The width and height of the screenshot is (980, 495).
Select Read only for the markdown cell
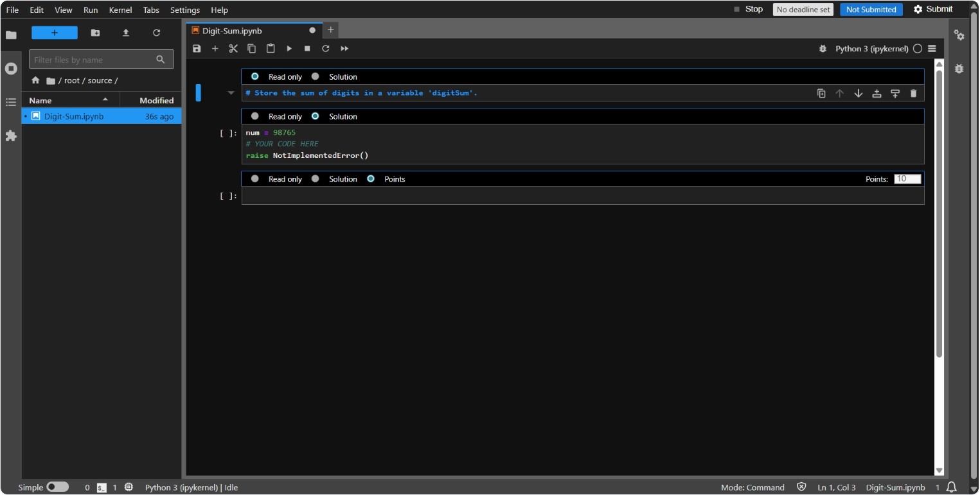(255, 76)
